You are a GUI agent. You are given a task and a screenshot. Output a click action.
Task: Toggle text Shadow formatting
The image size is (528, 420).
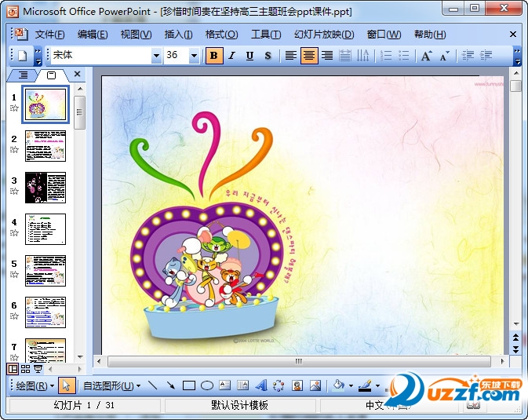pos(268,56)
